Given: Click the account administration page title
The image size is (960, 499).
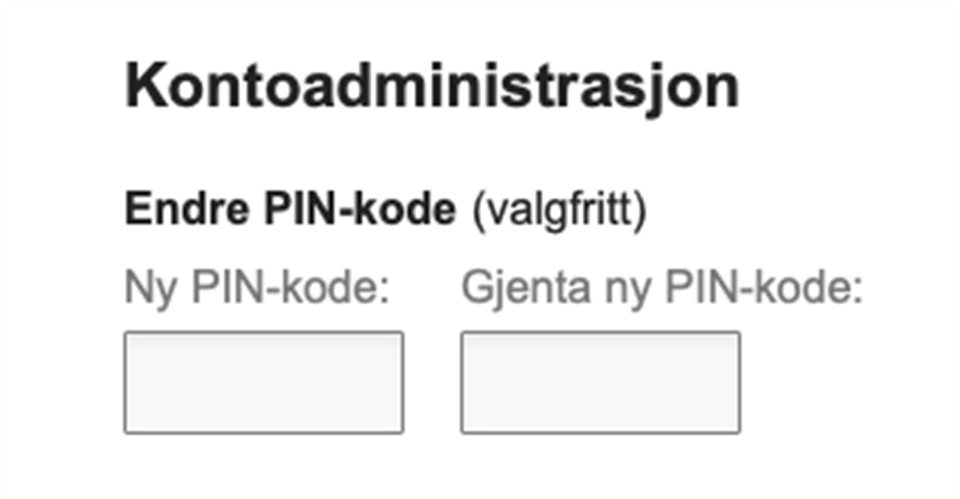Looking at the screenshot, I should (x=431, y=88).
